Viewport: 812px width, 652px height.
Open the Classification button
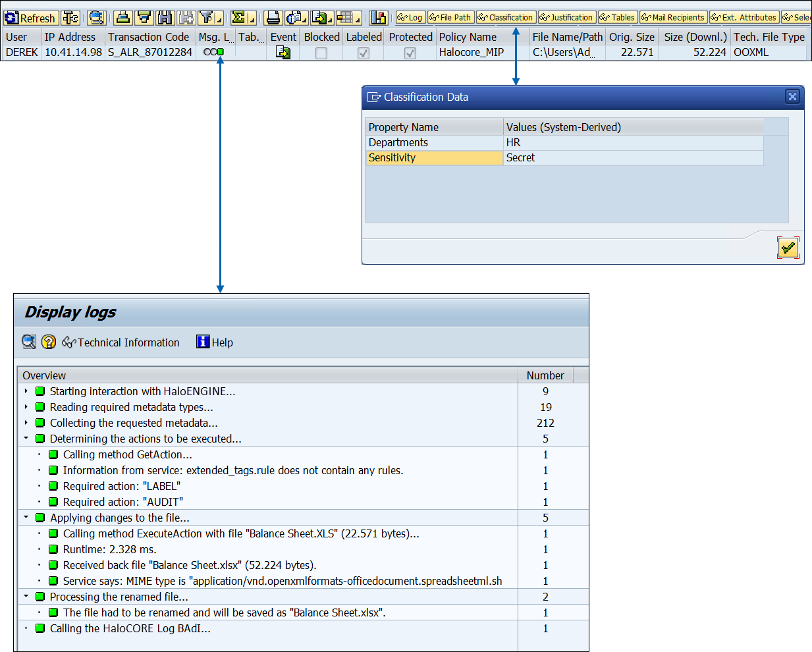point(506,18)
